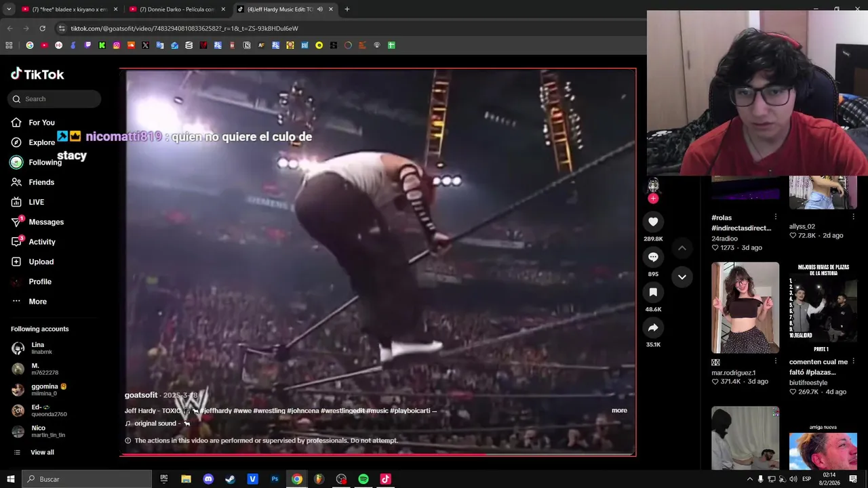Screen dimensions: 868x488
Task: Open Steam from the taskbar
Action: coord(230,479)
